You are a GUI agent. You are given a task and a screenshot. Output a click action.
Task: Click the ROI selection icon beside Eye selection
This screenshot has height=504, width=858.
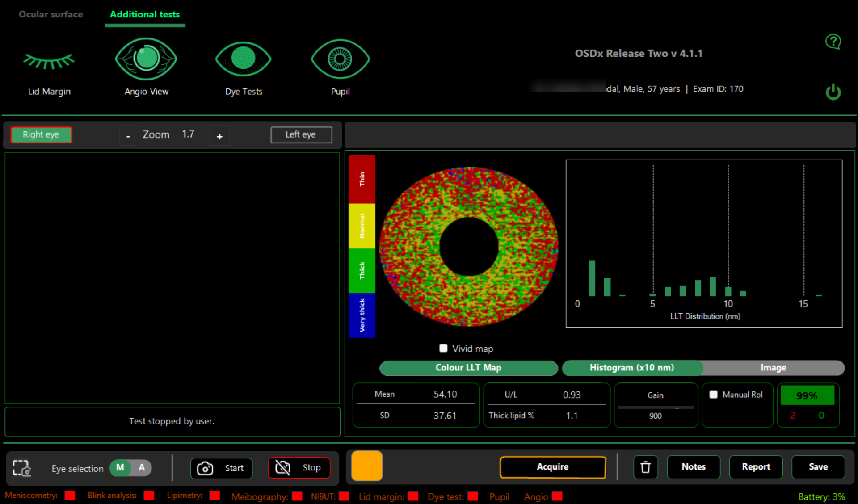pyautogui.click(x=21, y=468)
